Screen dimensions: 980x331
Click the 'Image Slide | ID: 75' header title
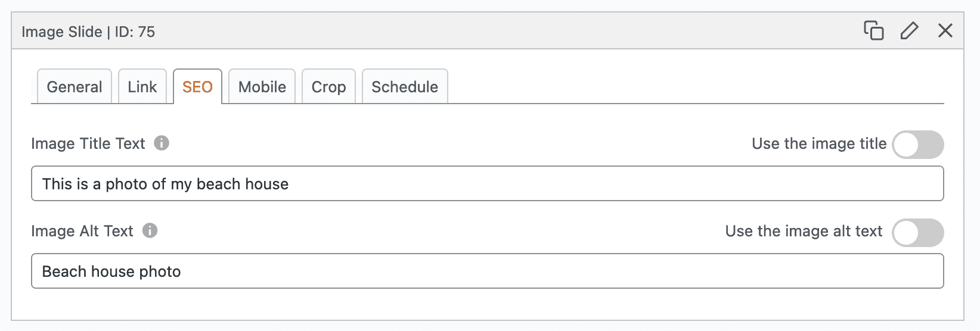[x=88, y=32]
